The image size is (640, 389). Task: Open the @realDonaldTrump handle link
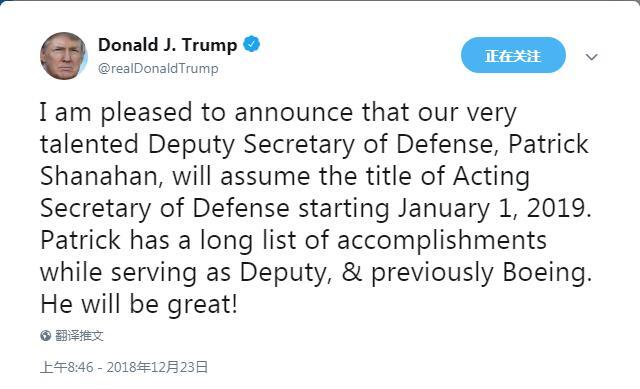pyautogui.click(x=158, y=68)
